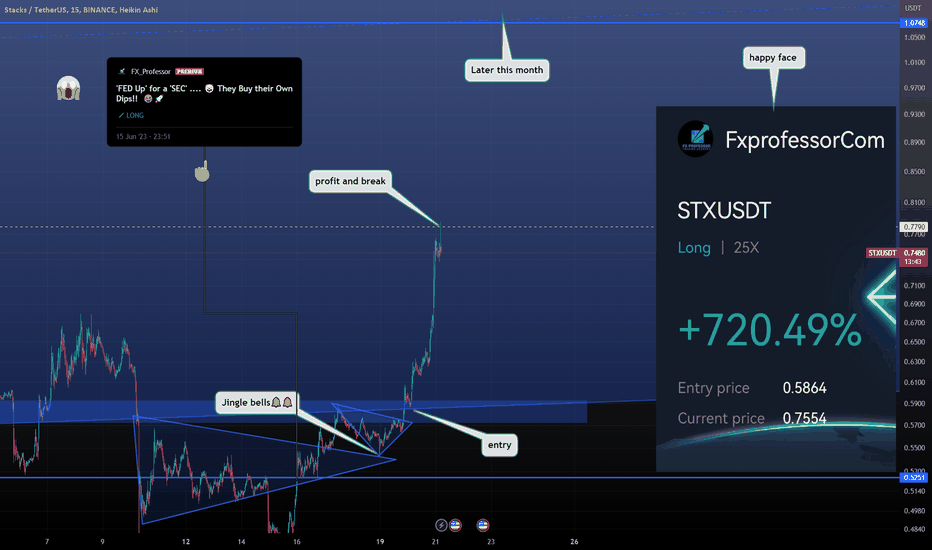Select the 'entry' callout label
The image size is (932, 550).
tap(499, 445)
